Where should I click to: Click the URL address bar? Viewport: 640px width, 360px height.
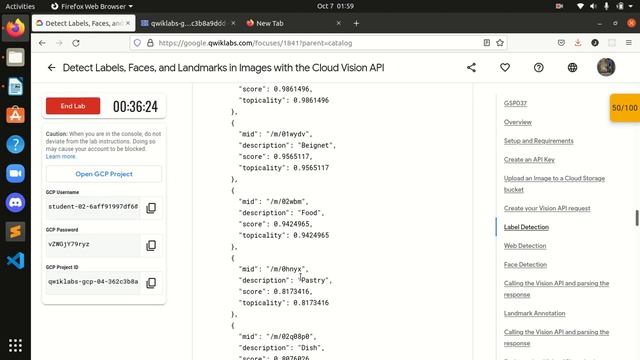click(x=318, y=43)
